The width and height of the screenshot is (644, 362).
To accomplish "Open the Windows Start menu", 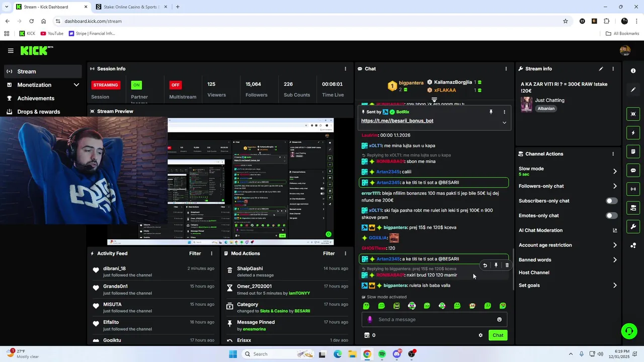I will (x=232, y=354).
